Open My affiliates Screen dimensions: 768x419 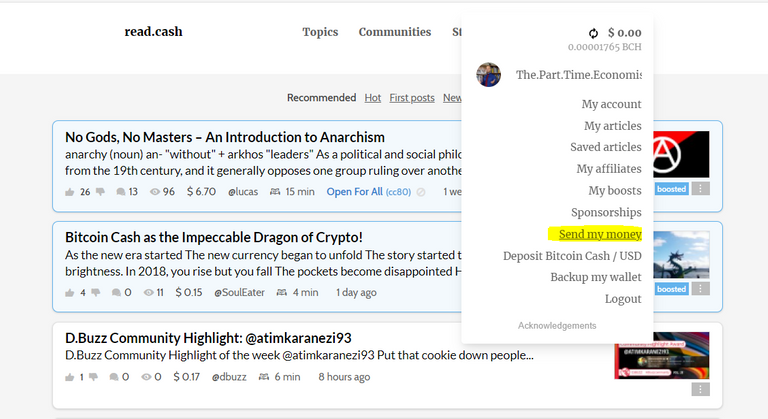pos(609,169)
